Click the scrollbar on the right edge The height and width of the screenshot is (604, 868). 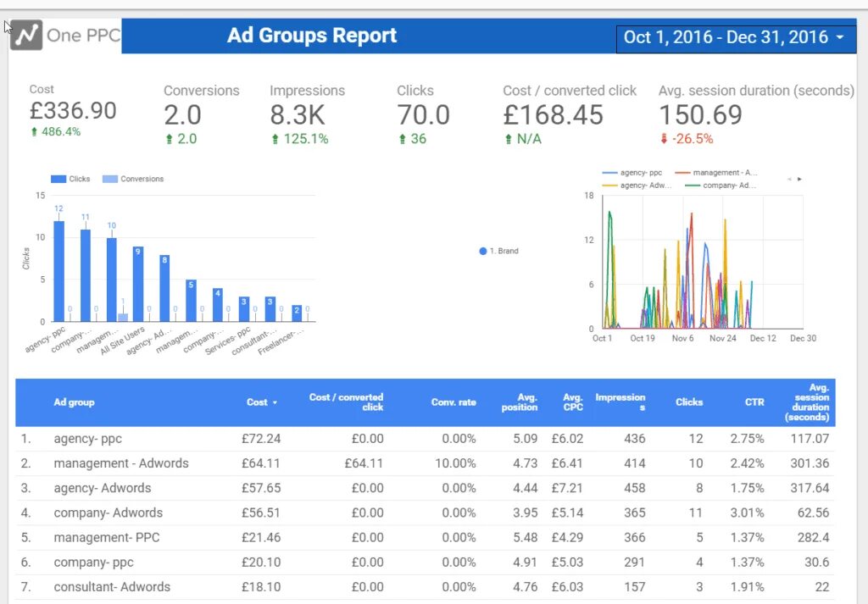pyautogui.click(x=861, y=296)
